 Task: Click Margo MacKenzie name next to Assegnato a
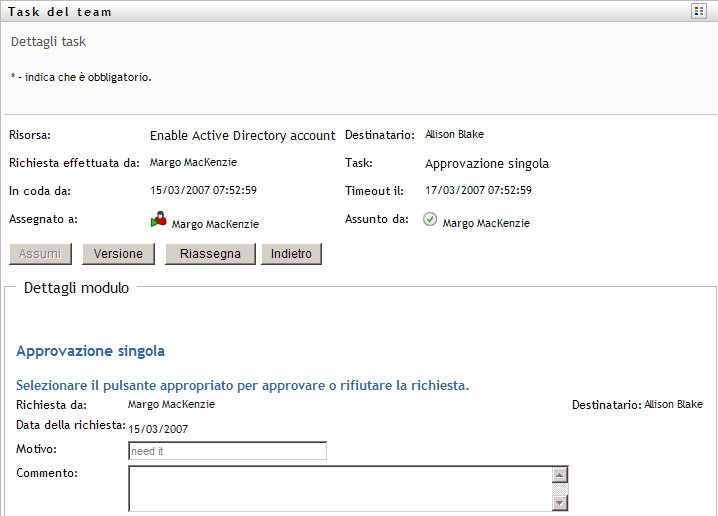[x=215, y=225]
